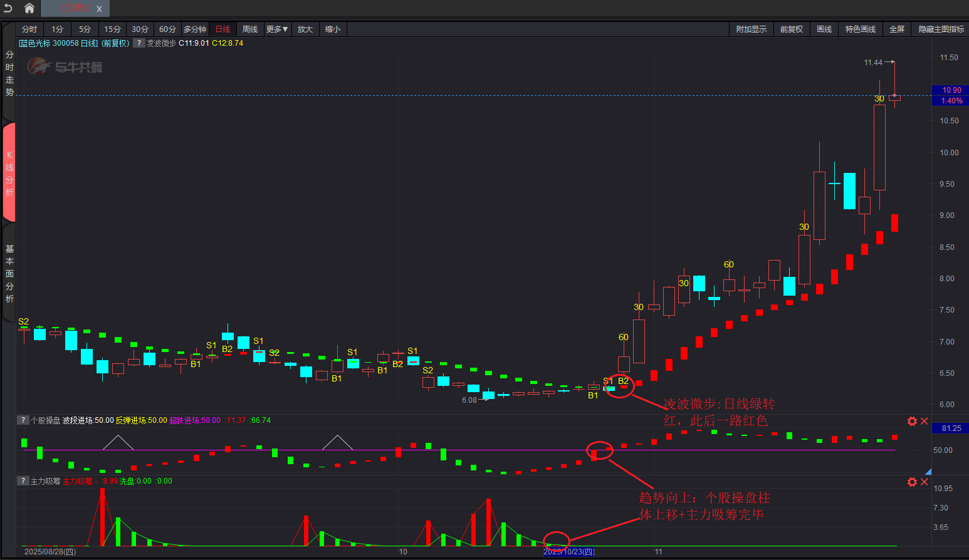Select the 分时走势 side tab
The height and width of the screenshot is (560, 969).
[9, 73]
